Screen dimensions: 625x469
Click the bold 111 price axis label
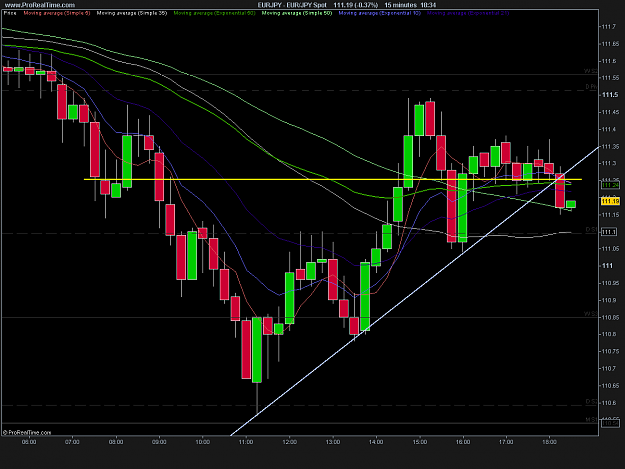[x=607, y=266]
